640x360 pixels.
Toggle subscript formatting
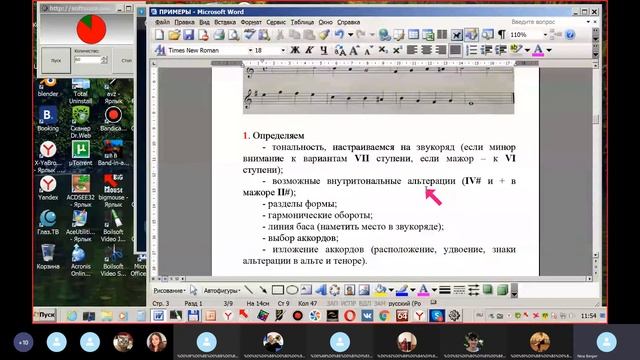tap(382, 50)
